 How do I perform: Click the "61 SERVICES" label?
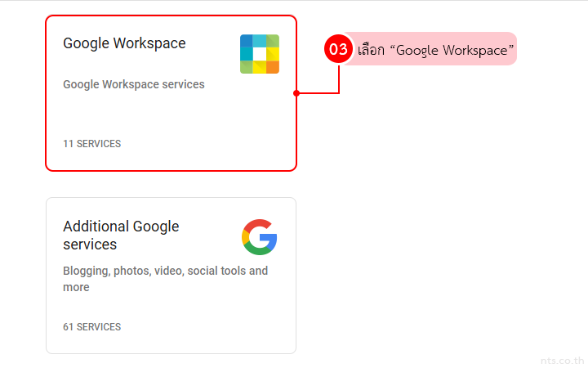(91, 327)
